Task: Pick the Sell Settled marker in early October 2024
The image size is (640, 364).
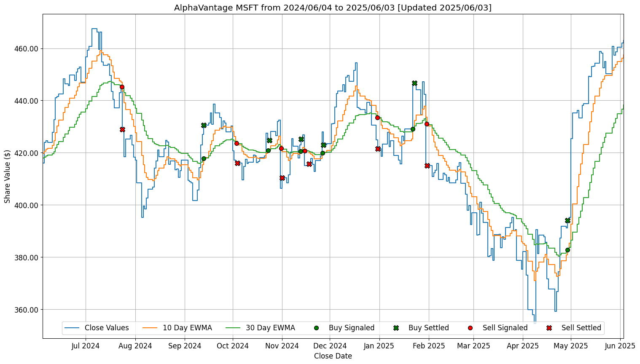Action: pyautogui.click(x=237, y=163)
